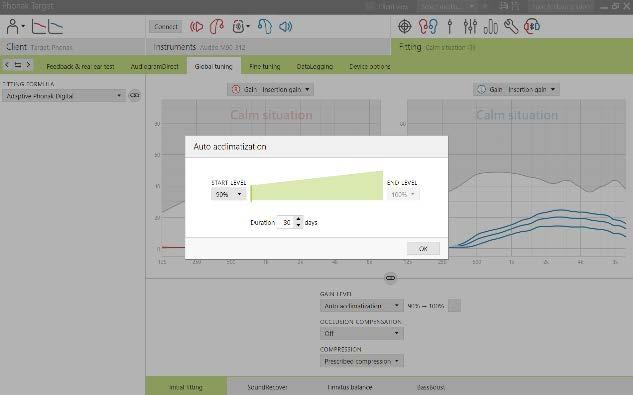Screen dimensions: 633x395
Task: Open the target crosshair icon
Action: tap(405, 27)
